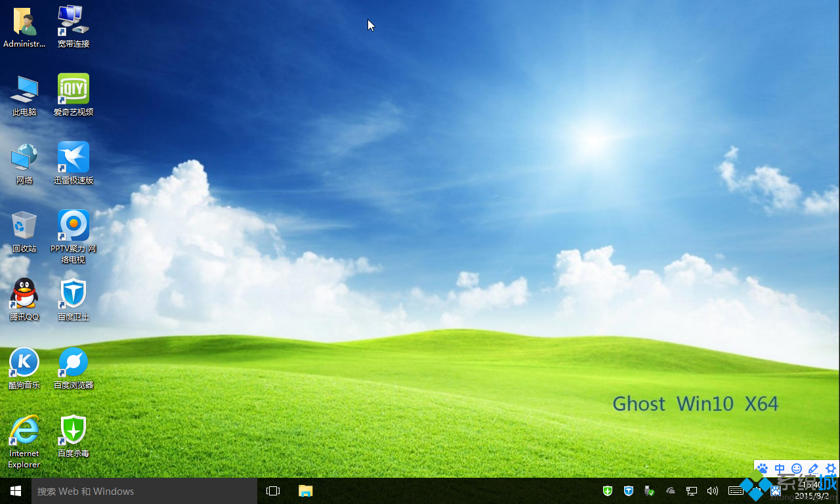The width and height of the screenshot is (840, 504).
Task: Open Task View on the taskbar
Action: pyautogui.click(x=272, y=490)
